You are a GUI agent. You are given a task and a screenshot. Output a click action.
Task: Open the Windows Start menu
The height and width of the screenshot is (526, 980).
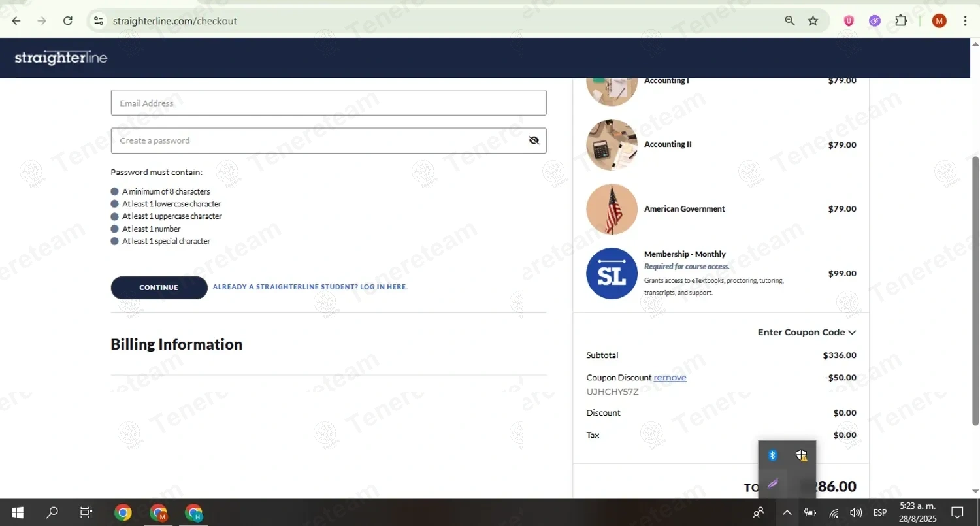(x=18, y=513)
